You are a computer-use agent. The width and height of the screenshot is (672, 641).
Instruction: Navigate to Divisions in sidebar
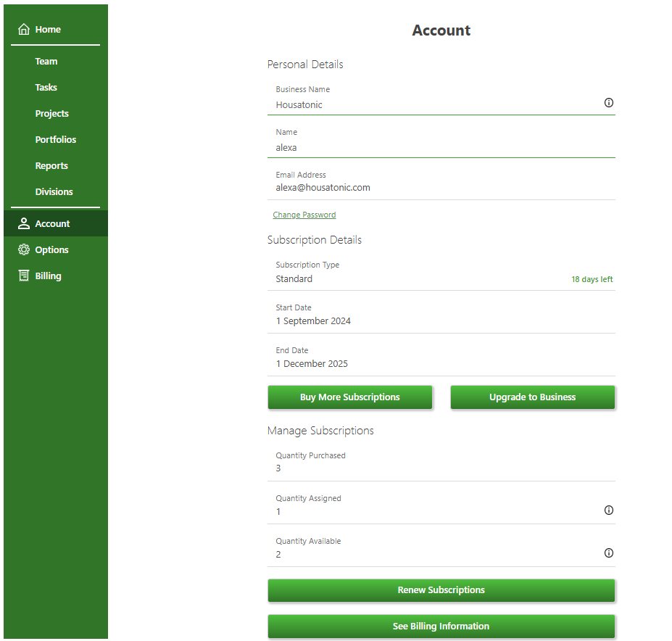[x=54, y=192]
